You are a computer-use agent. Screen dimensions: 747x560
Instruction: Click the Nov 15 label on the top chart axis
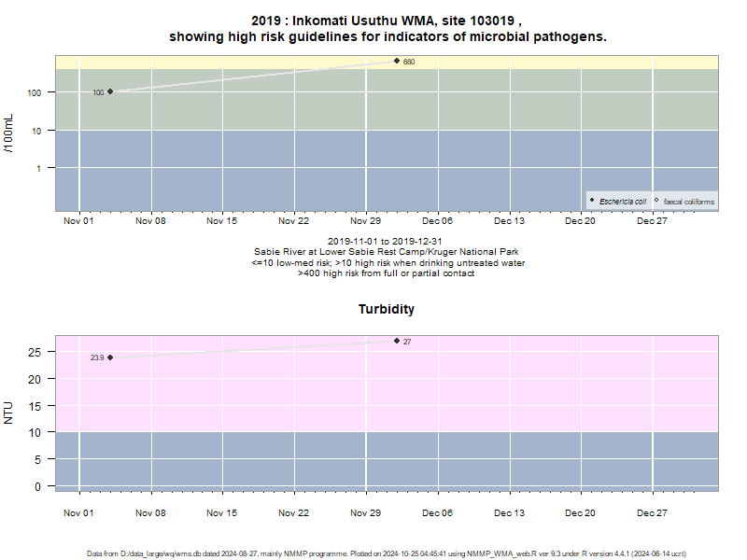coord(221,221)
